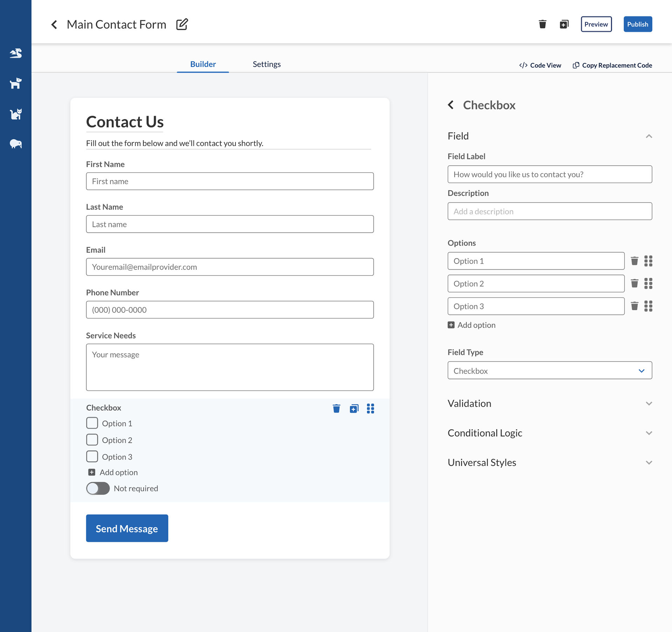Grab the drag handle for Option 2
This screenshot has width=672, height=632.
pyautogui.click(x=648, y=283)
